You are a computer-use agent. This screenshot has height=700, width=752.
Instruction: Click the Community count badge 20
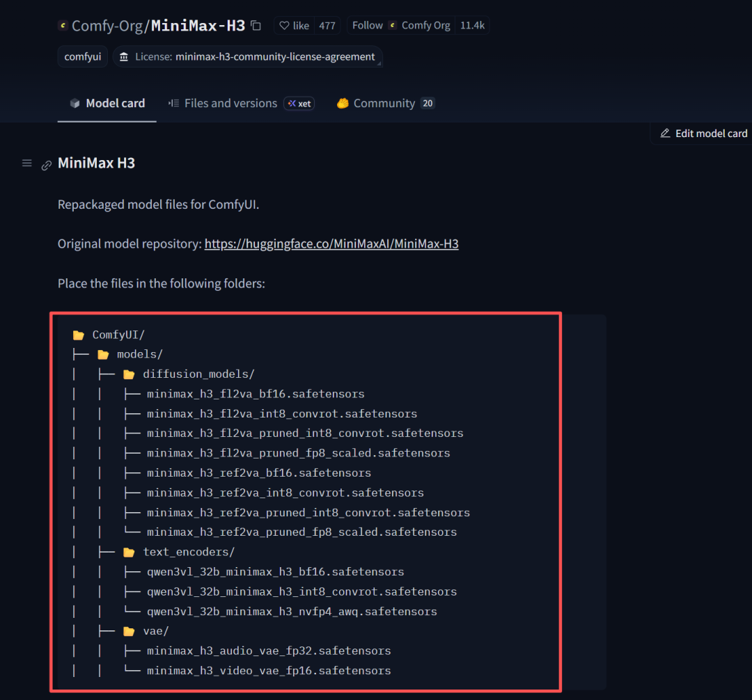pos(428,104)
